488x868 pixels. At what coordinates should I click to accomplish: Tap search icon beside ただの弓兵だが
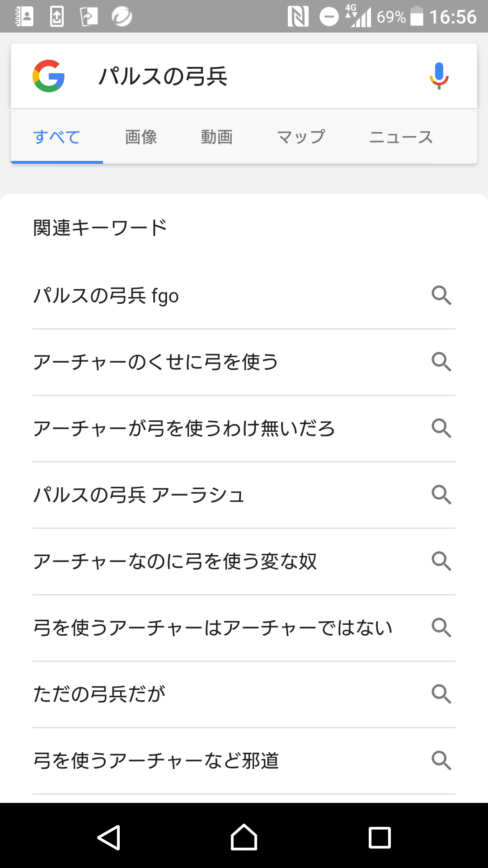[x=441, y=694]
